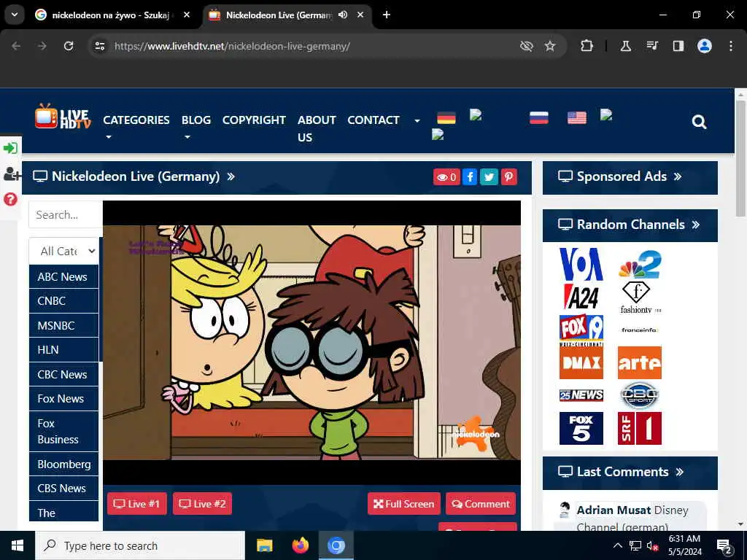The image size is (747, 560).
Task: Open Firefox from the taskbar
Action: 300,545
